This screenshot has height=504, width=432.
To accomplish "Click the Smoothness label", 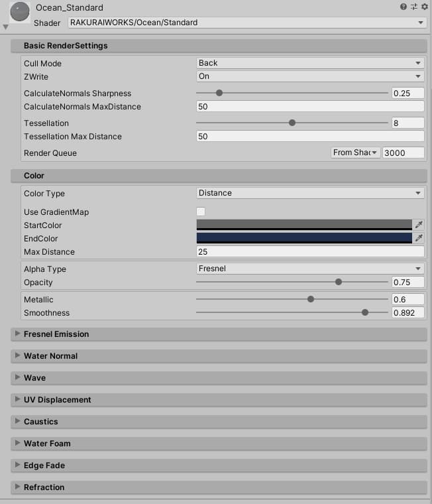I will click(x=46, y=313).
